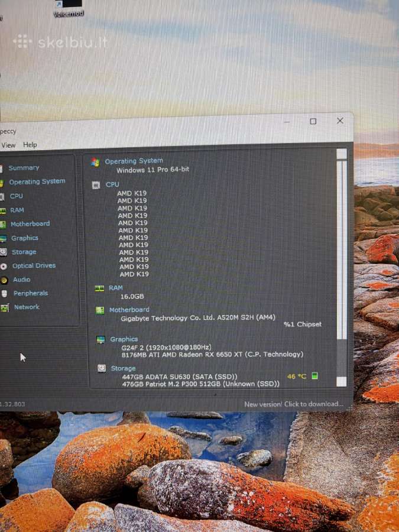Open the Storage heading link in summary
Viewport: 399px width, 532px height.
(123, 368)
